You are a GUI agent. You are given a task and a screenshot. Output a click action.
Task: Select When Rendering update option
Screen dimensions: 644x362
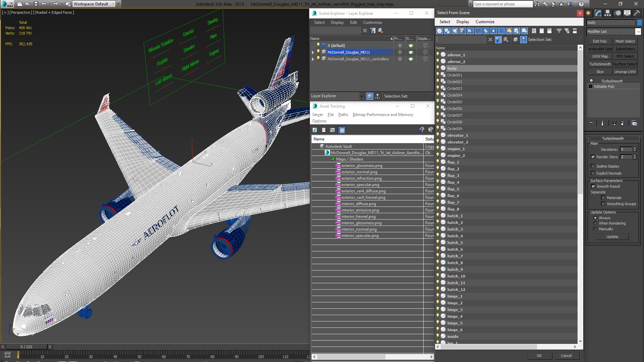(x=595, y=223)
